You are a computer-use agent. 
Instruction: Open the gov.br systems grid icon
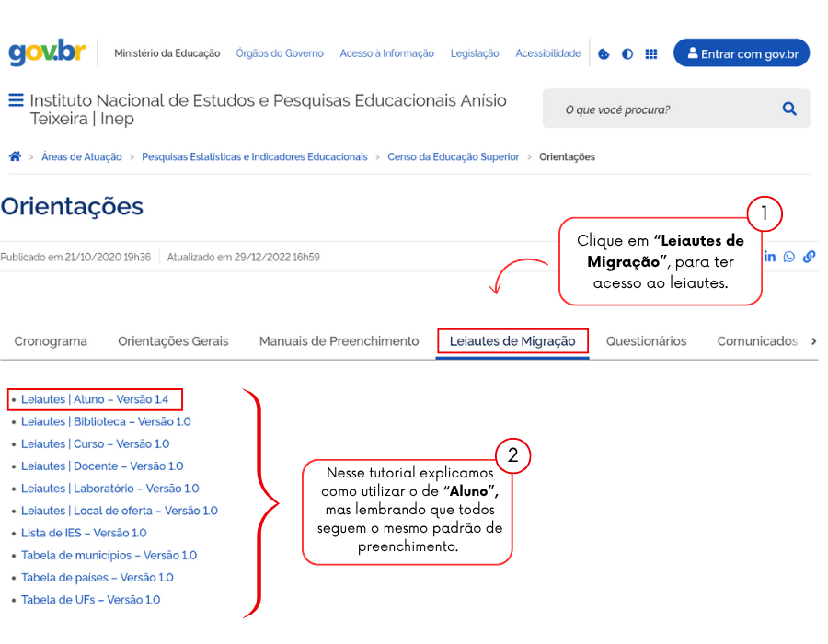point(651,53)
